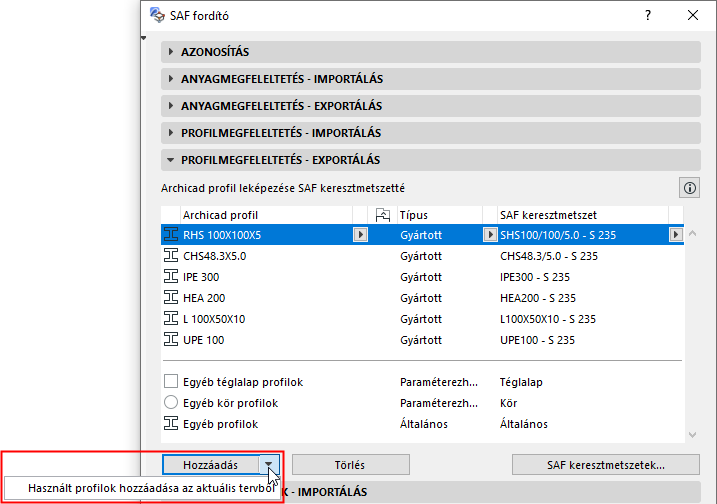Click the profile icon of IPE 300 row
This screenshot has height=504, width=717.
tap(169, 277)
